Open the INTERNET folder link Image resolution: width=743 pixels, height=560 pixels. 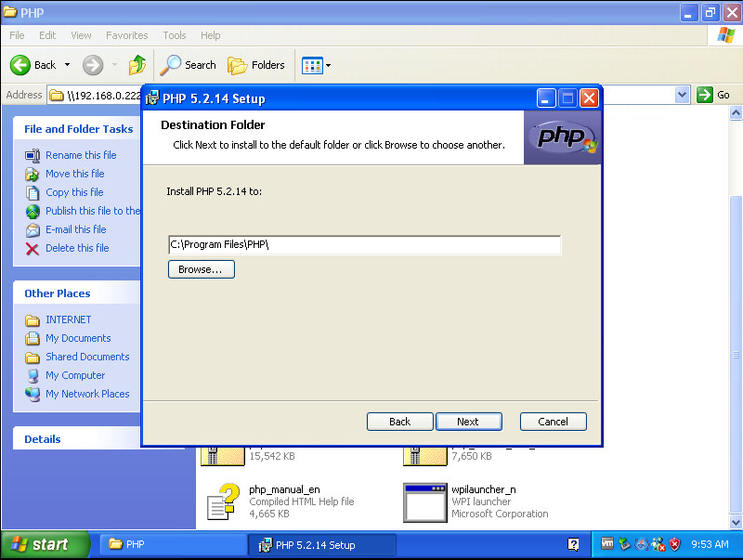[x=68, y=319]
